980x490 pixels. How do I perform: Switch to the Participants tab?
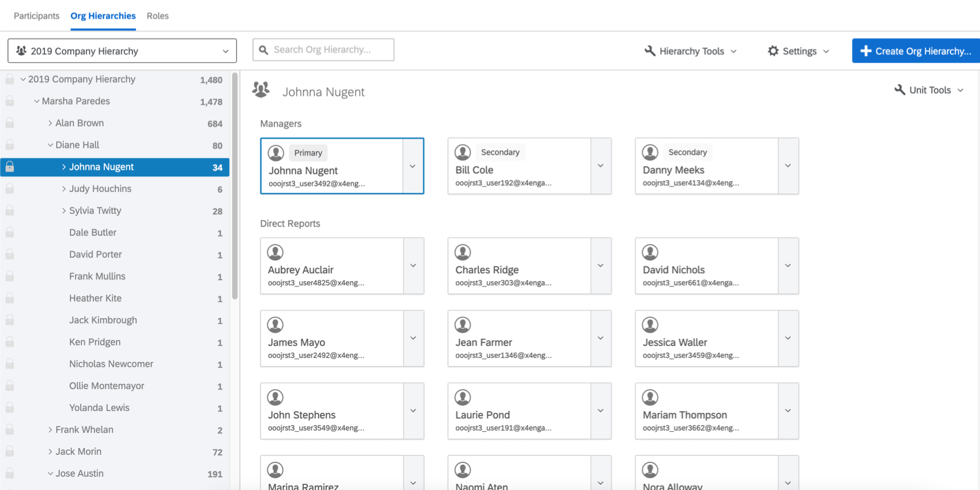(36, 16)
